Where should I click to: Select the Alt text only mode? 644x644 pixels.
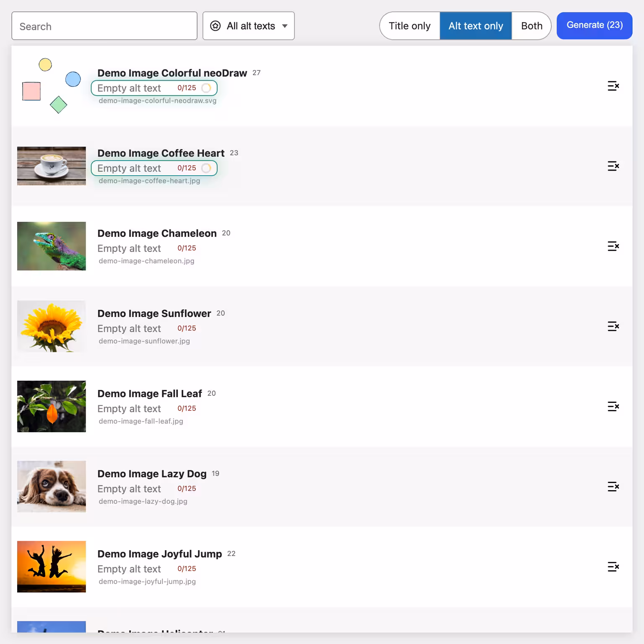(x=476, y=26)
